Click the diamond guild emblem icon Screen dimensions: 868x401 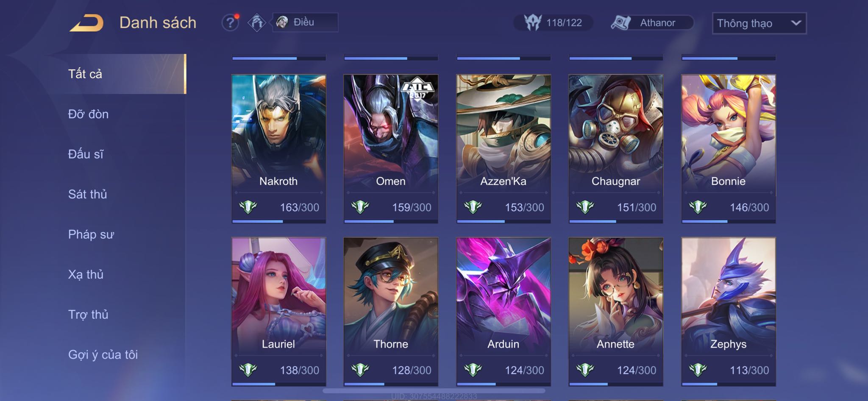tap(257, 22)
